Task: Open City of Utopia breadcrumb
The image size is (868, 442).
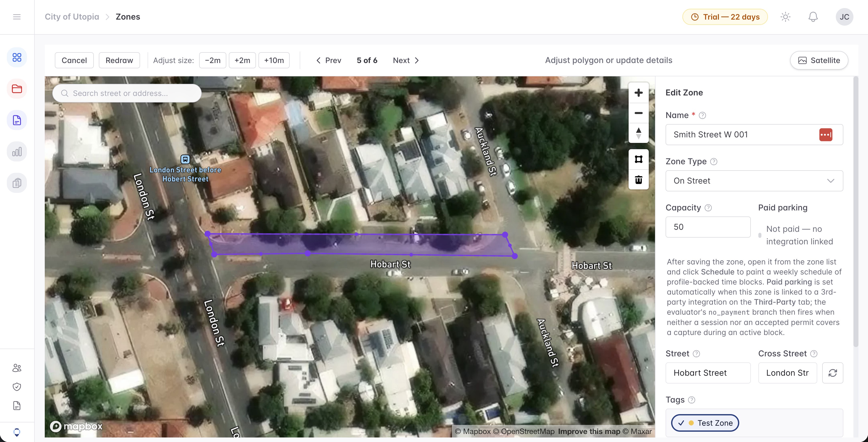Action: pyautogui.click(x=72, y=17)
